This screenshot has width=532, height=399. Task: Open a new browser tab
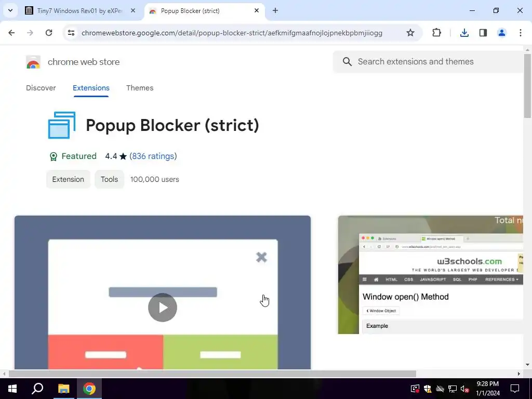click(275, 11)
